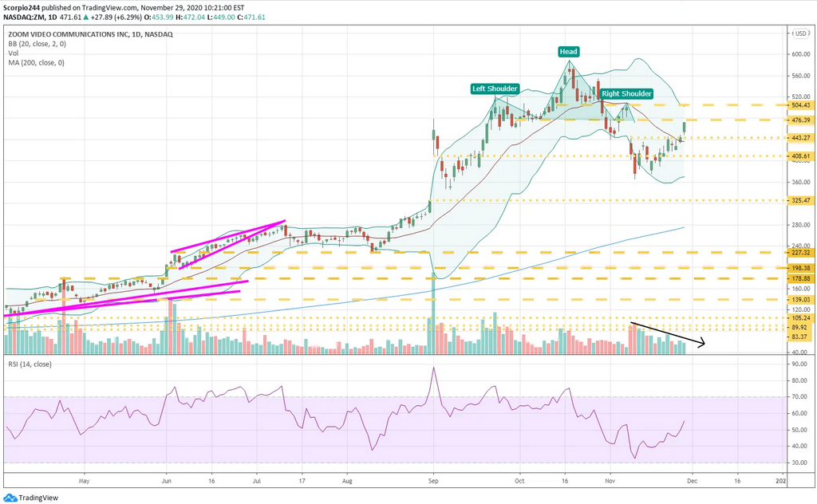Image resolution: width=817 pixels, height=504 pixels.
Task: Click the Scorpio244 author name
Action: coord(22,8)
